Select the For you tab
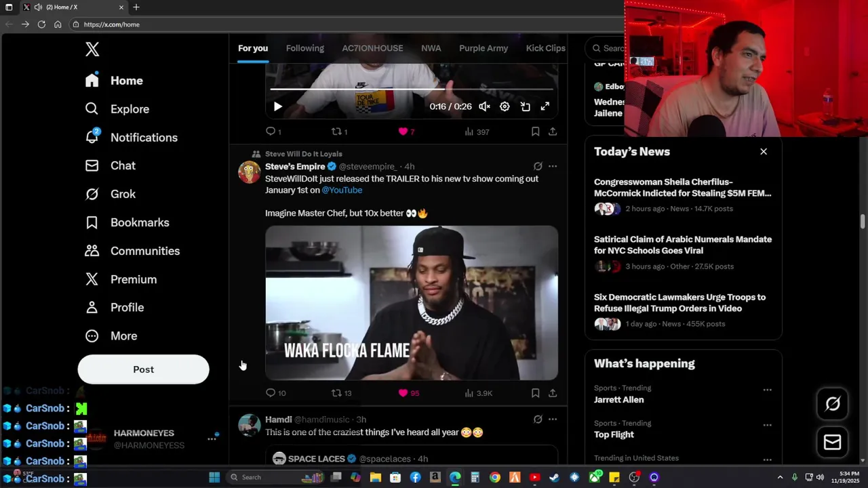Screen dimensions: 868x488 pyautogui.click(x=253, y=48)
